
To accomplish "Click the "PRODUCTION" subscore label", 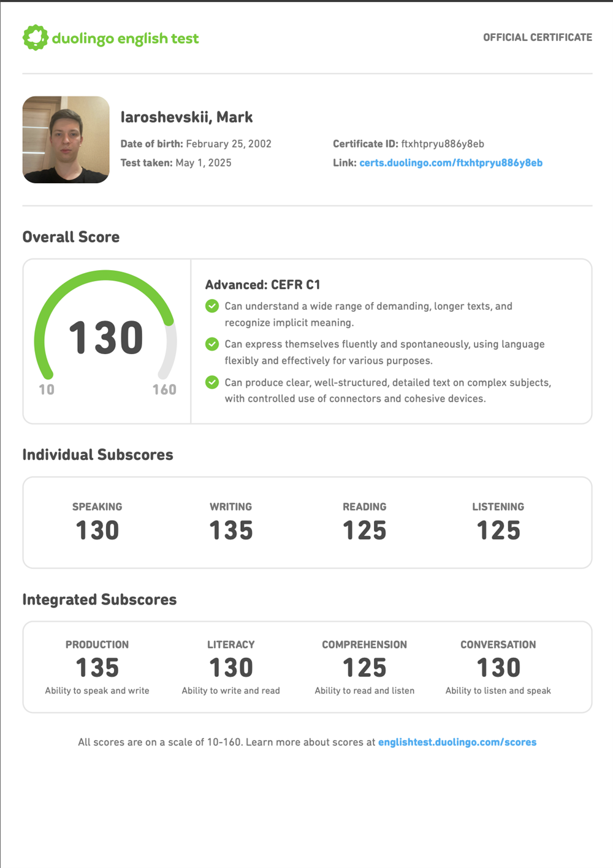I will coord(97,644).
